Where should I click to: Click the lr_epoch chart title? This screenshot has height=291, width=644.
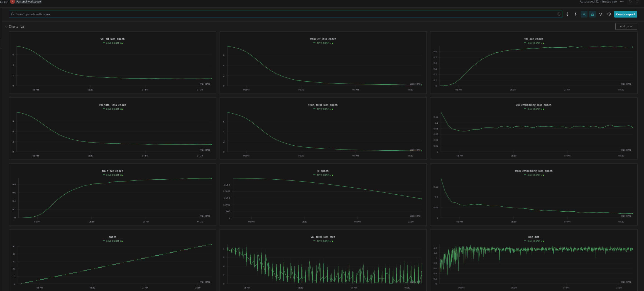click(323, 171)
